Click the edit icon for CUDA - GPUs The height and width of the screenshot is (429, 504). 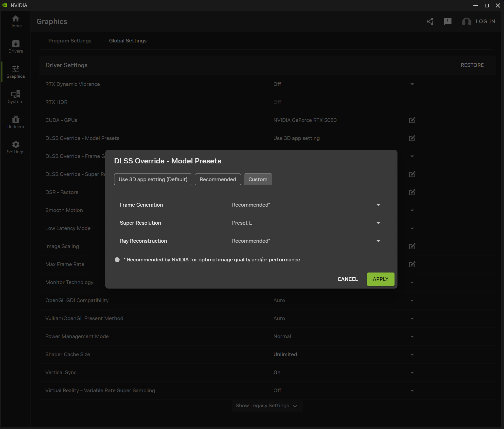point(412,120)
